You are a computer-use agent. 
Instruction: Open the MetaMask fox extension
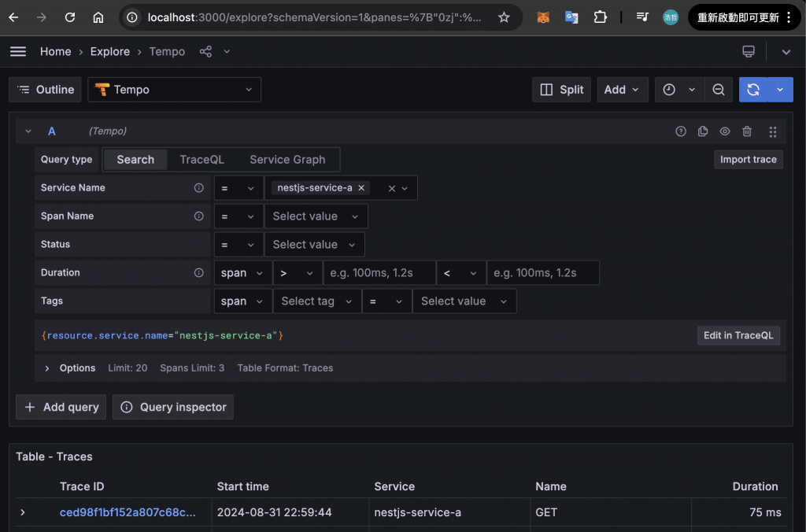(x=543, y=17)
